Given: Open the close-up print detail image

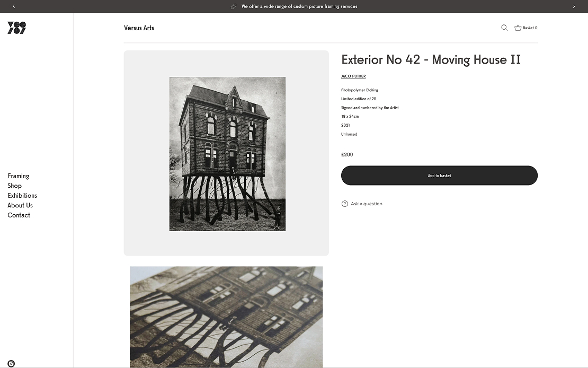Looking at the screenshot, I should [226, 317].
